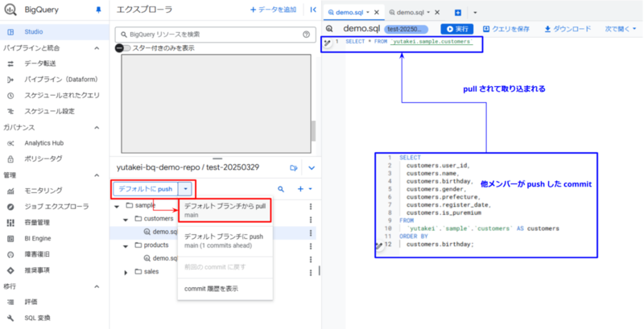Click the データを追加 button
This screenshot has height=329, width=644.
tap(273, 10)
